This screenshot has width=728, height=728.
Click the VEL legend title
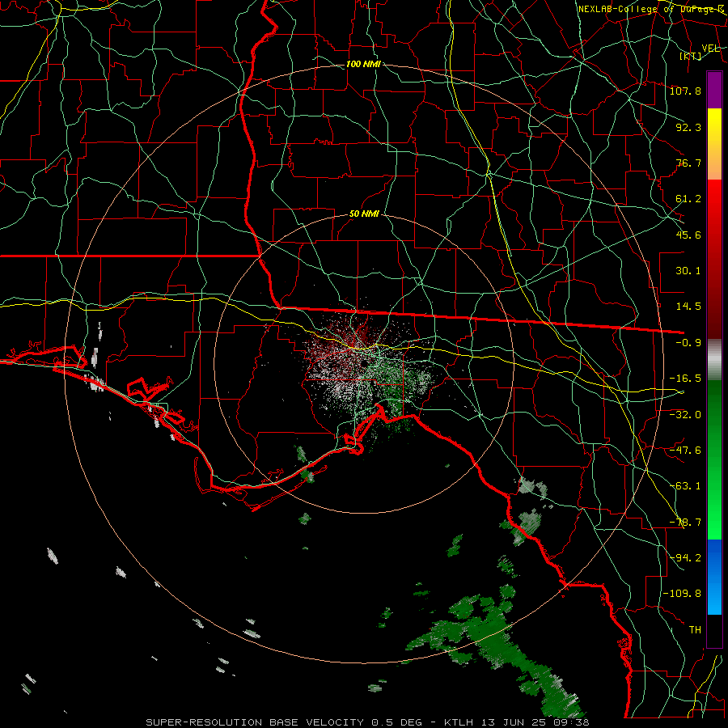(710, 48)
